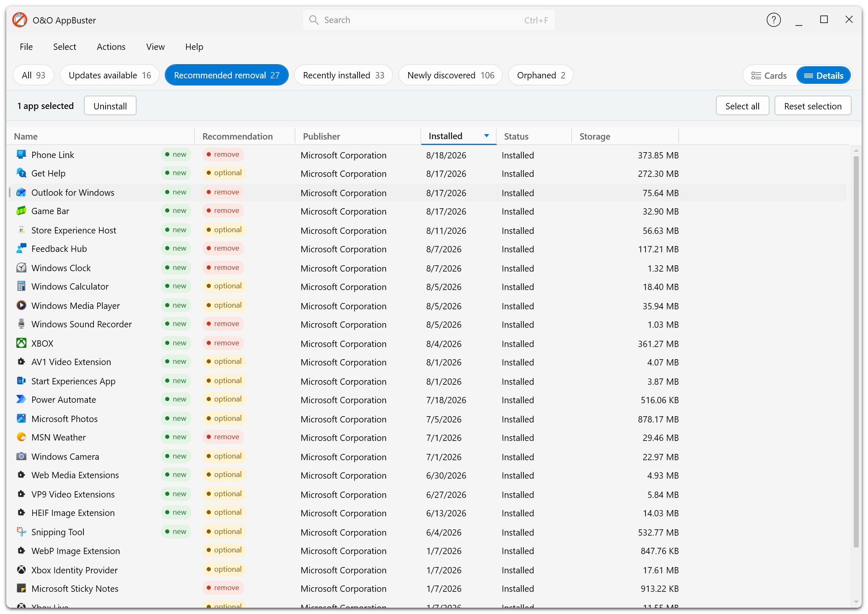
Task: Click the Get Help app icon
Action: (21, 173)
